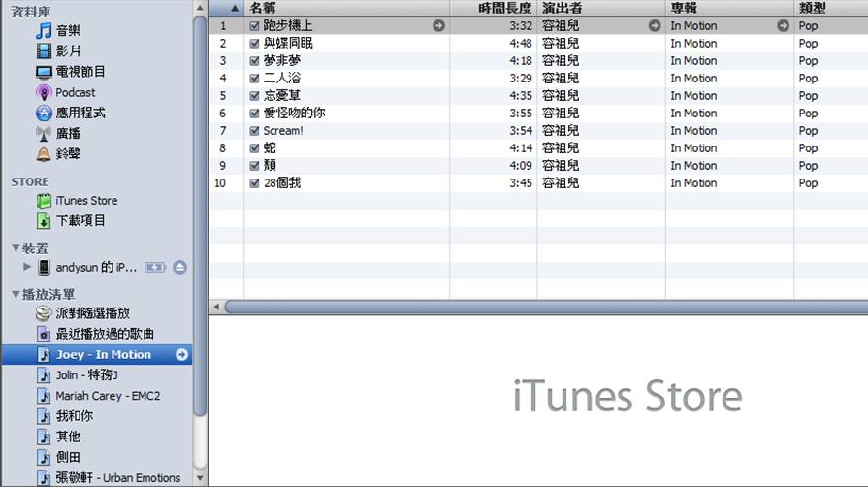Image resolution: width=868 pixels, height=487 pixels.
Task: Open the 應用程式 apps icon
Action: pos(44,114)
